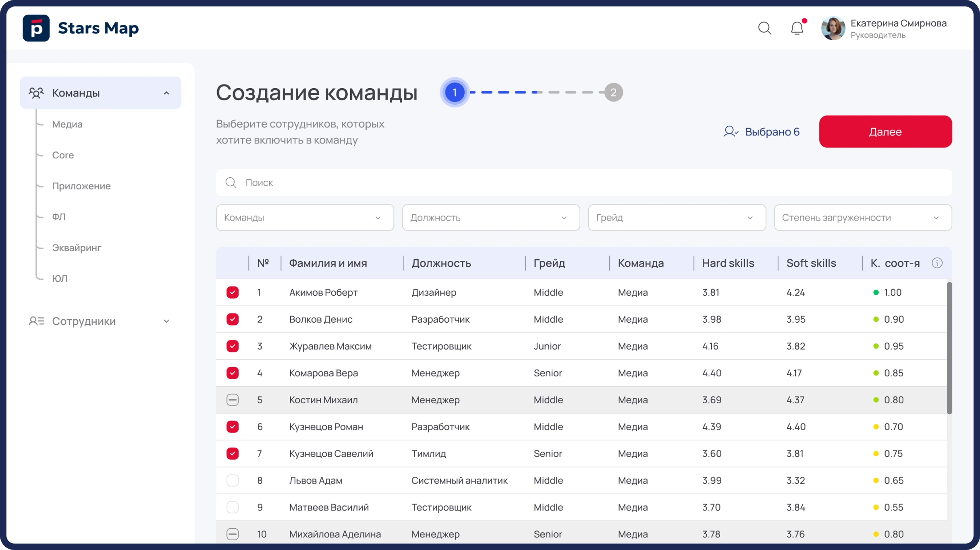Click the red Далее button
Viewport: 980px width, 550px height.
click(x=885, y=132)
